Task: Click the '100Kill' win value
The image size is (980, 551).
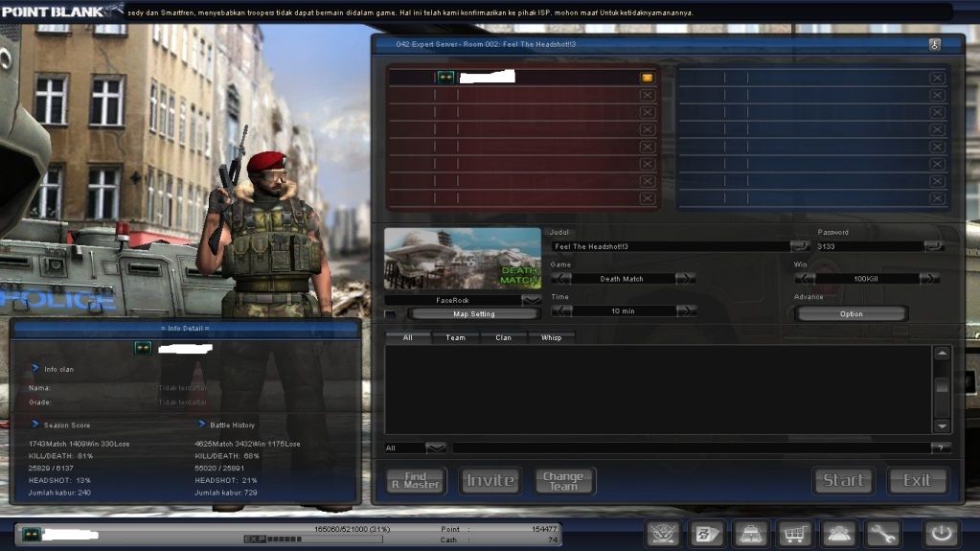Action: tap(866, 279)
